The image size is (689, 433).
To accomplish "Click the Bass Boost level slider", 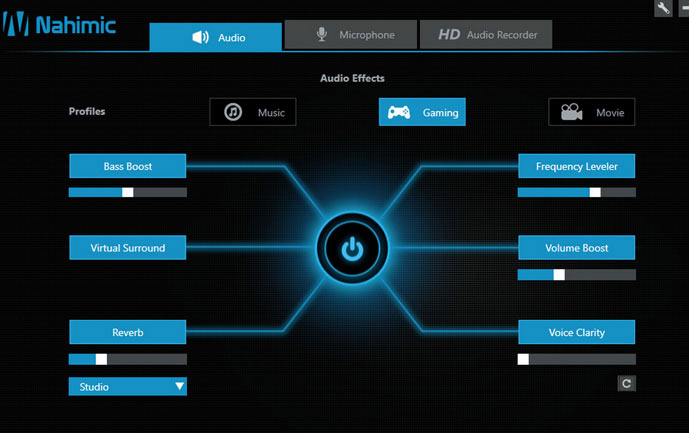I will point(128,192).
